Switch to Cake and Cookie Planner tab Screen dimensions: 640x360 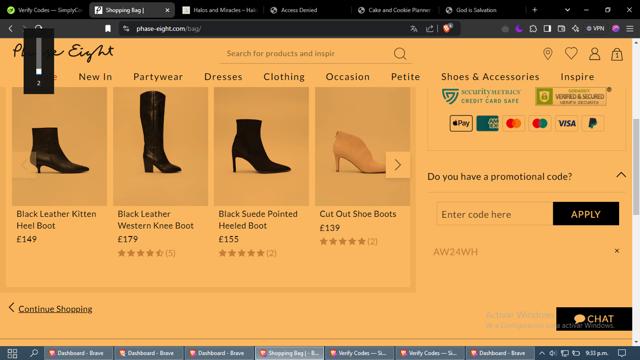394,10
